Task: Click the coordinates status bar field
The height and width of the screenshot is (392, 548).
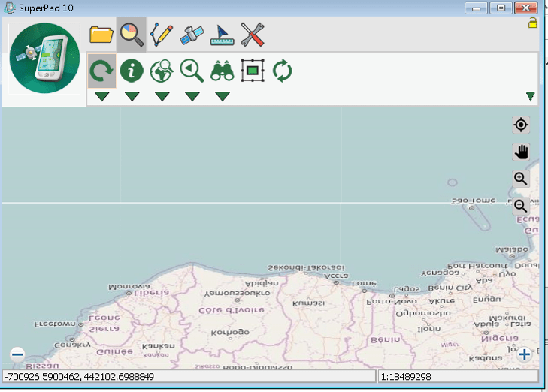Action: pyautogui.click(x=189, y=377)
